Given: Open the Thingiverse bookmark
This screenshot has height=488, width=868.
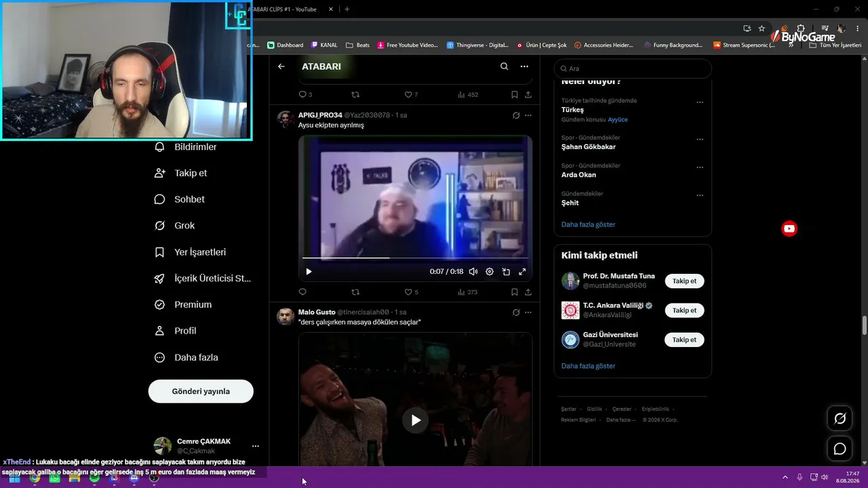Looking at the screenshot, I should point(477,45).
